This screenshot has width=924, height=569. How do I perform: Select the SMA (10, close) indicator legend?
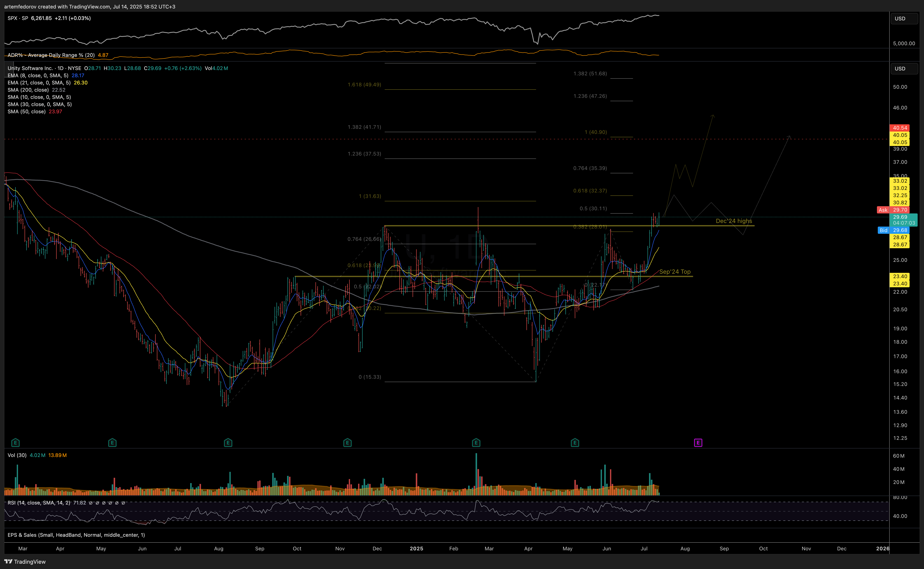pyautogui.click(x=39, y=97)
